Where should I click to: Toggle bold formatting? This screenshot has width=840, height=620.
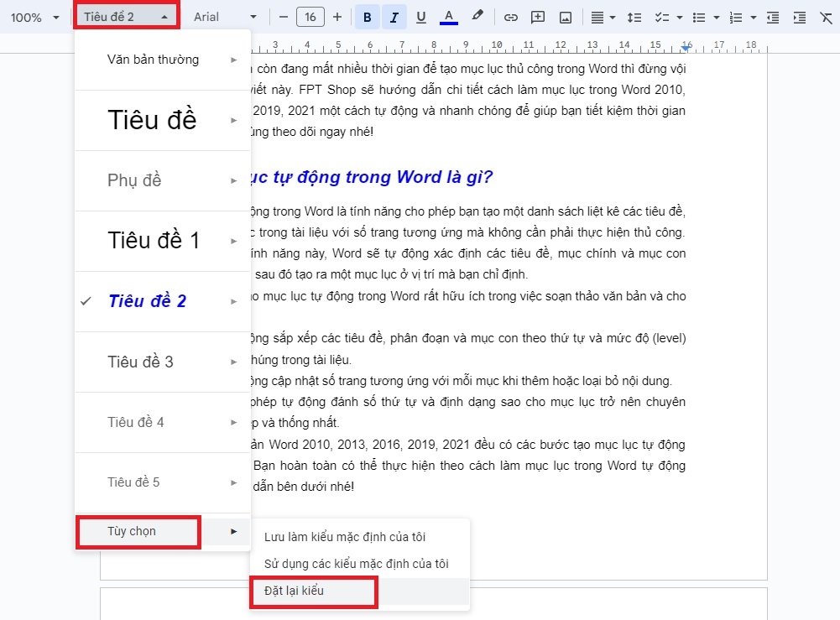(367, 17)
